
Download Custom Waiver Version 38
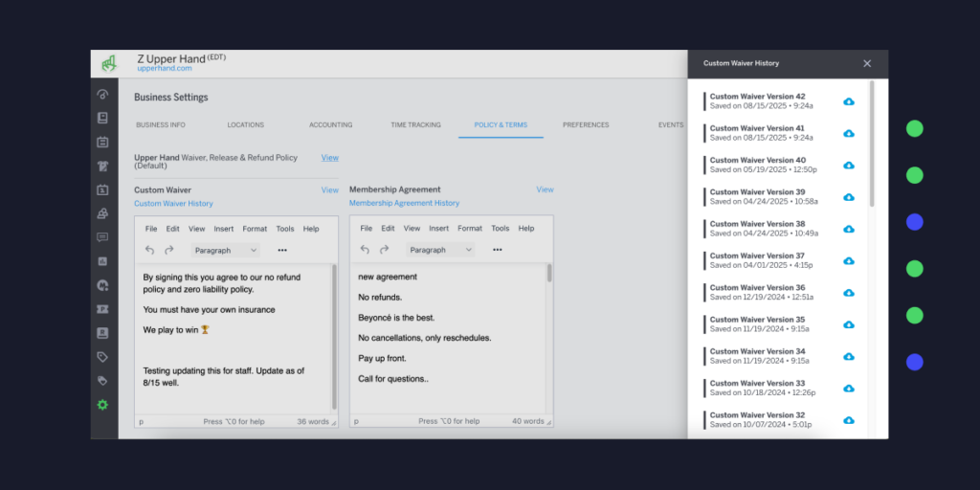[849, 229]
